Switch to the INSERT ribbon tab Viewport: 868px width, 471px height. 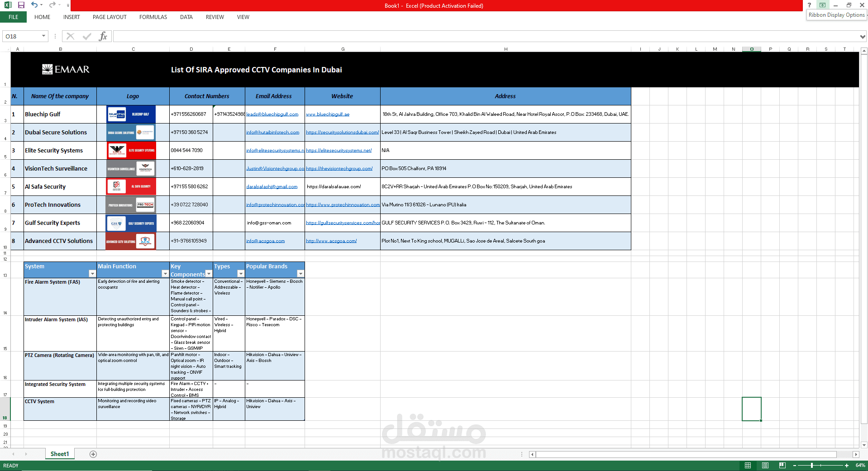click(x=72, y=17)
